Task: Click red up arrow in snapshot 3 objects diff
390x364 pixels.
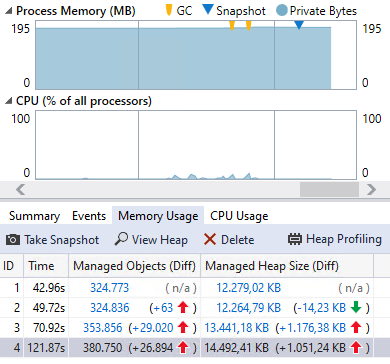Action: (183, 328)
